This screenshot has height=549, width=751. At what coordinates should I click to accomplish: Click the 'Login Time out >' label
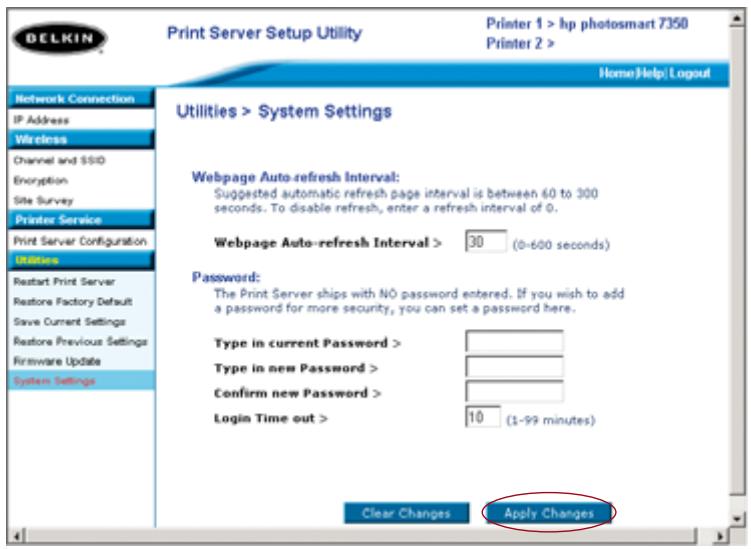(x=270, y=418)
